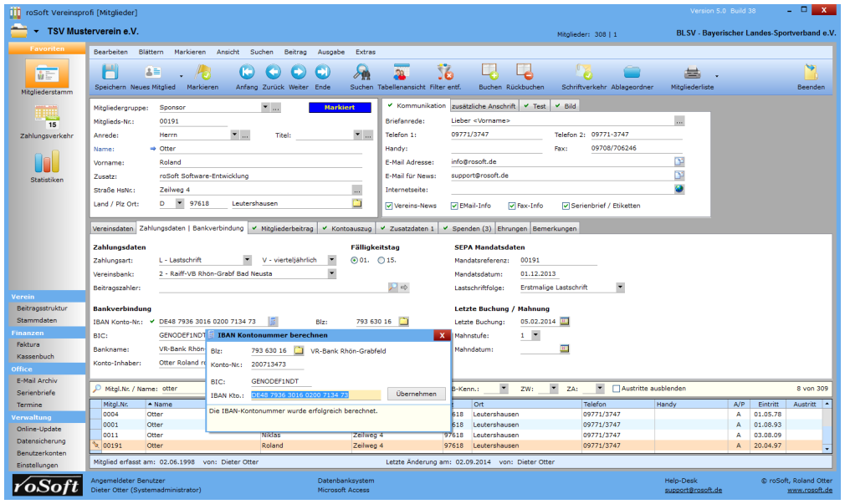Open Zahlungsverkehr in the sidebar
The height and width of the screenshot is (504, 845).
click(46, 120)
